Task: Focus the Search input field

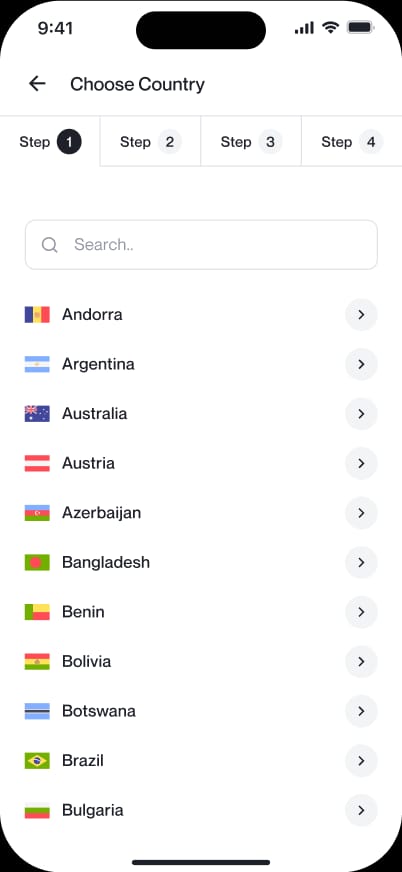Action: [x=201, y=245]
